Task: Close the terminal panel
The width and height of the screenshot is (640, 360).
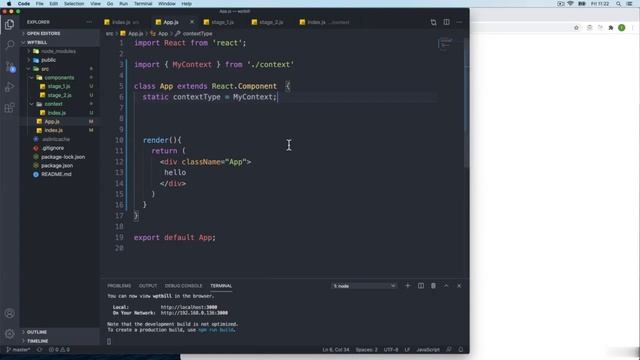Action: pyautogui.click(x=459, y=286)
